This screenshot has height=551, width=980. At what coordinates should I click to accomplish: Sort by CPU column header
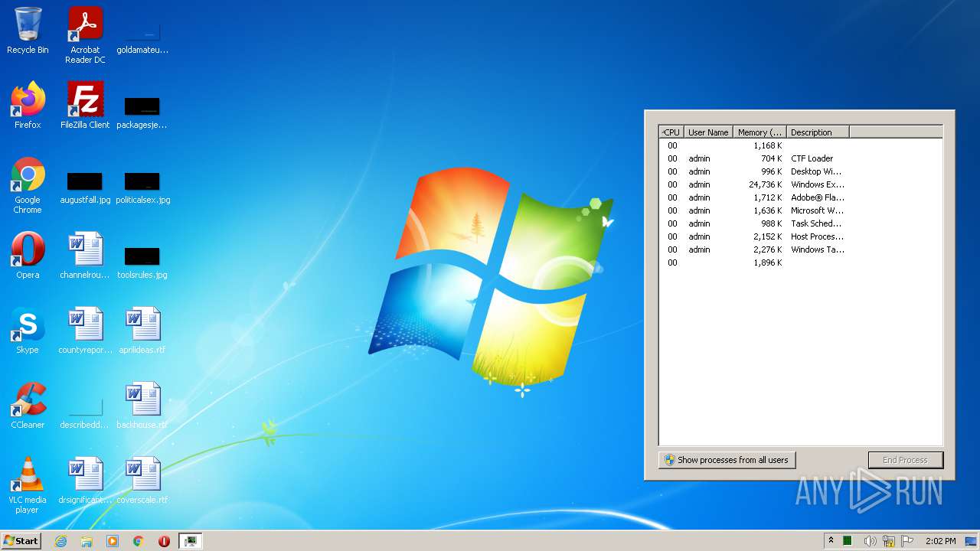[x=671, y=132]
